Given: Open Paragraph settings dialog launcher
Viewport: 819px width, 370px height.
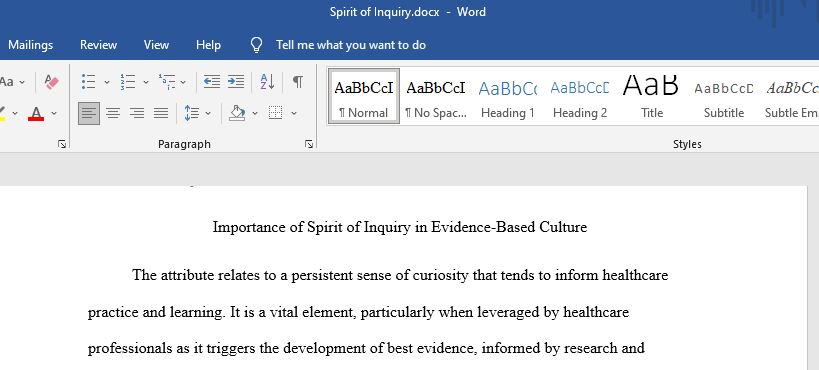Looking at the screenshot, I should click(309, 144).
